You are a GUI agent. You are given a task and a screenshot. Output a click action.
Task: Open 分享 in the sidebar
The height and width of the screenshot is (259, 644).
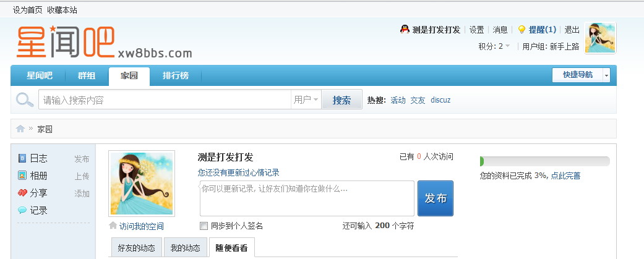pos(38,193)
